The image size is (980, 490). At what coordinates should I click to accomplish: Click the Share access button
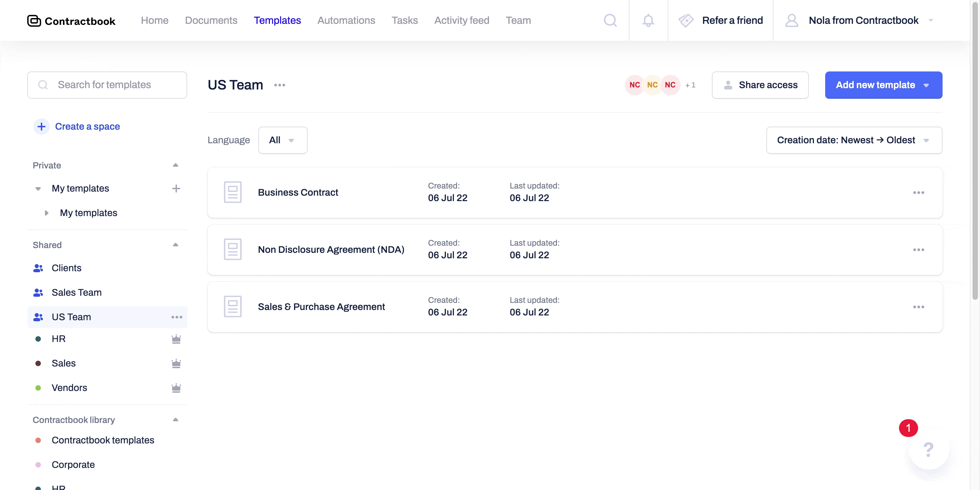(760, 85)
